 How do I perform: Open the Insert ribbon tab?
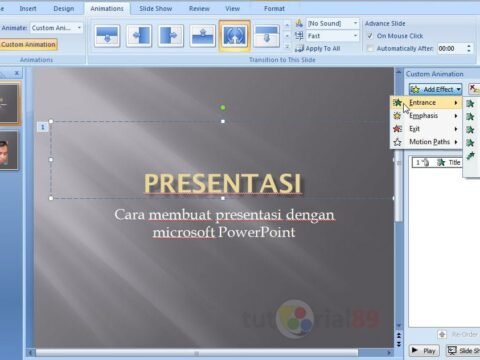tap(28, 9)
